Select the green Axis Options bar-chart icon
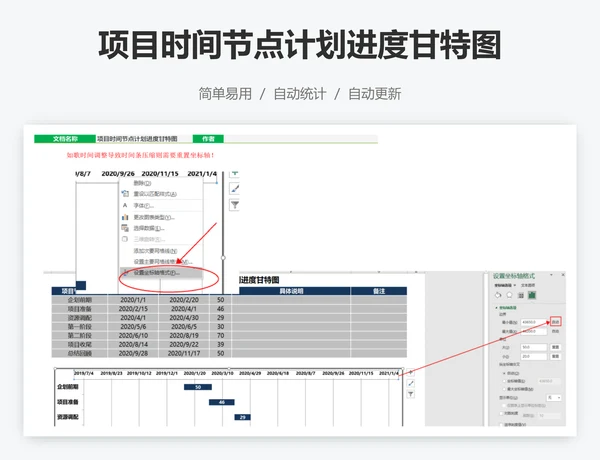The image size is (600, 460). click(x=532, y=295)
